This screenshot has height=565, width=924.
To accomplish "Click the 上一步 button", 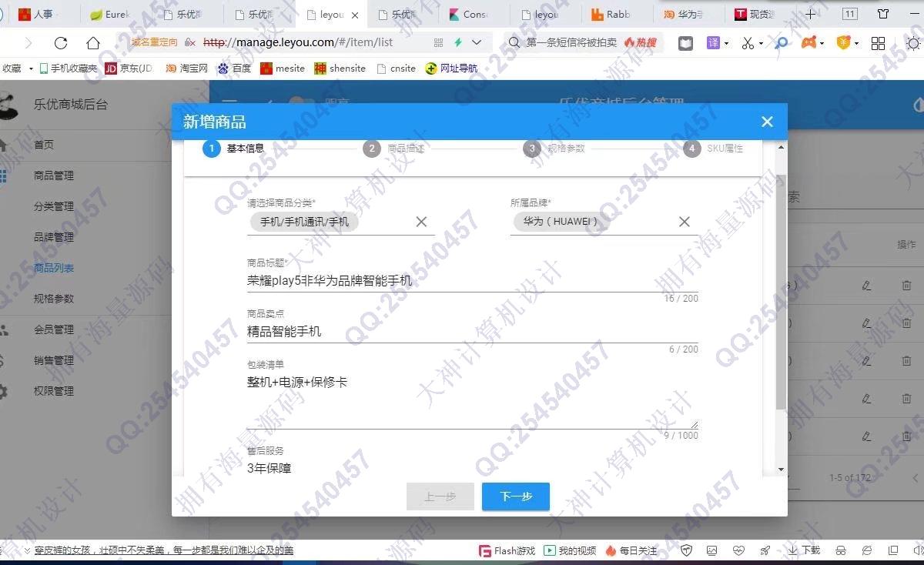I will tap(440, 496).
